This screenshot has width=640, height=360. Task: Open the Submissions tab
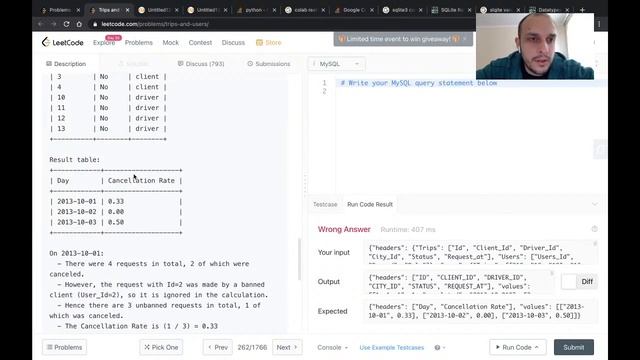click(x=269, y=64)
